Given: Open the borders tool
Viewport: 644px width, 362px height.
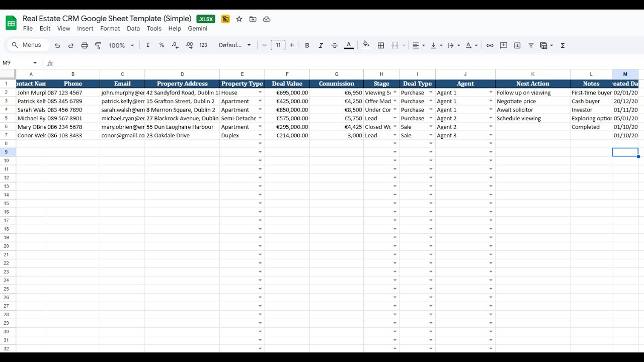Looking at the screenshot, I should coord(381,45).
